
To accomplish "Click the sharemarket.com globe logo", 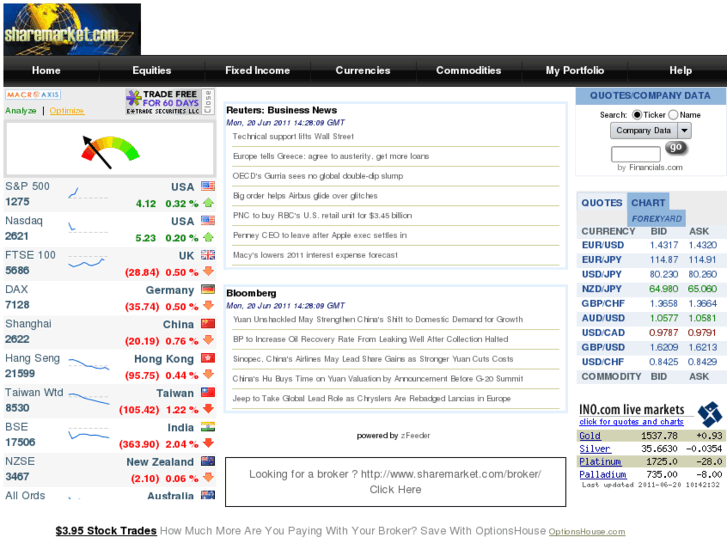I will (72, 29).
